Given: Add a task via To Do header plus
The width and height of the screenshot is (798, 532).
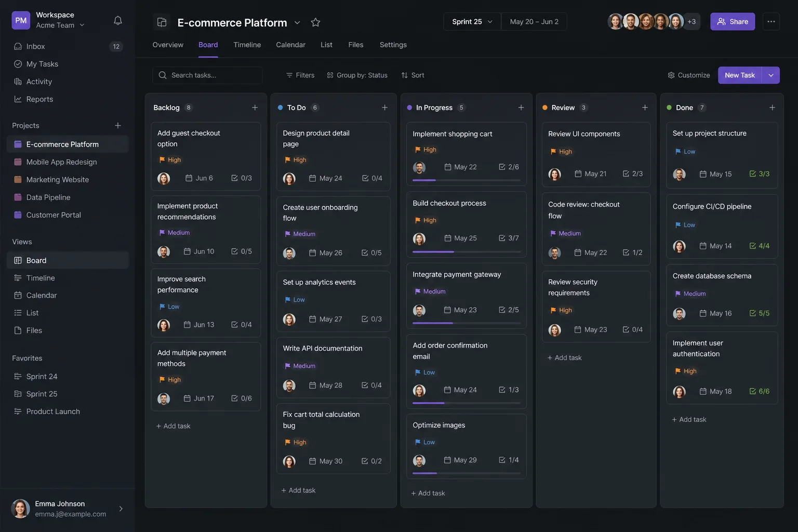Looking at the screenshot, I should coord(384,108).
